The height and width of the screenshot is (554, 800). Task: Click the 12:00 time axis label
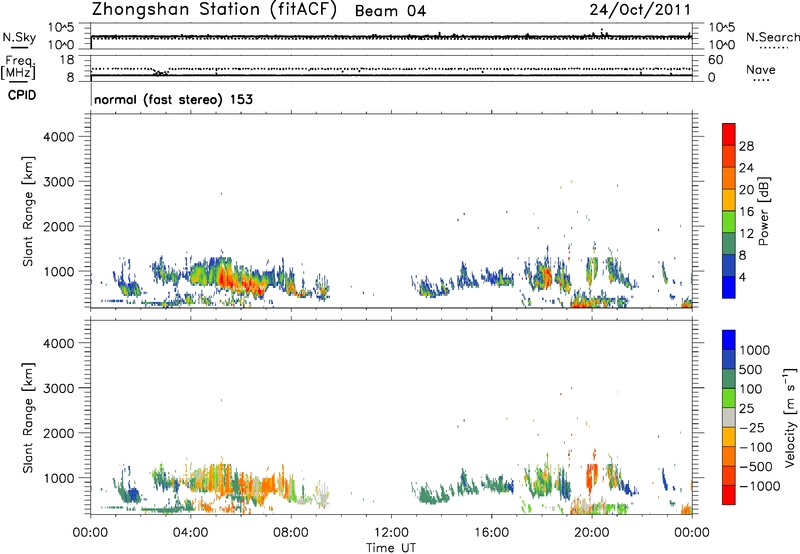[391, 533]
